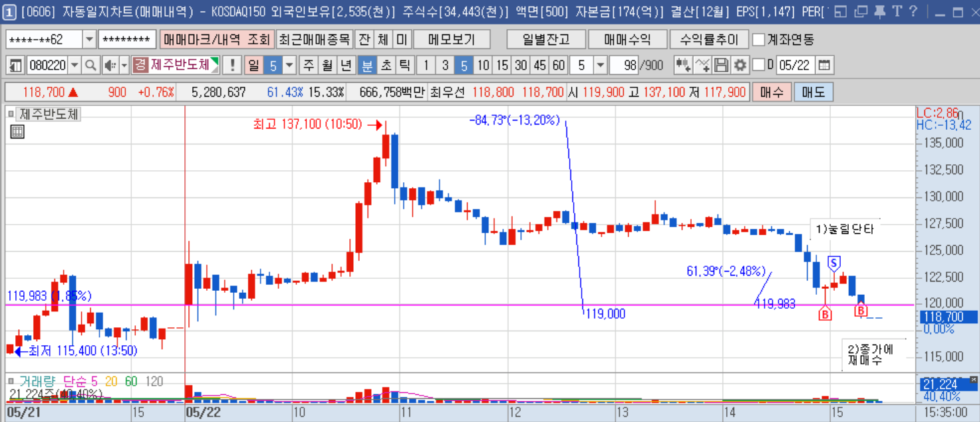
Task: Select the 분 minute period toggle
Action: [x=366, y=66]
